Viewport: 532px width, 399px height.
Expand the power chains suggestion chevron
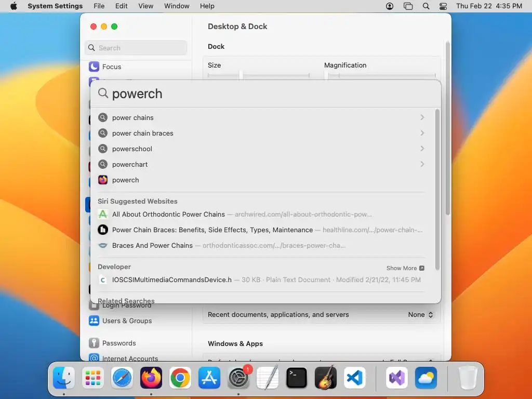pyautogui.click(x=422, y=117)
